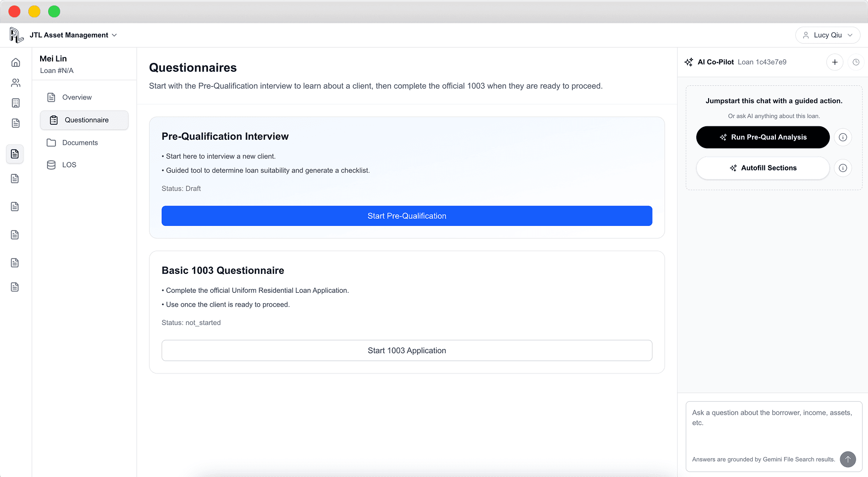
Task: Click the Start Pre-Qualification button
Action: [x=407, y=216]
